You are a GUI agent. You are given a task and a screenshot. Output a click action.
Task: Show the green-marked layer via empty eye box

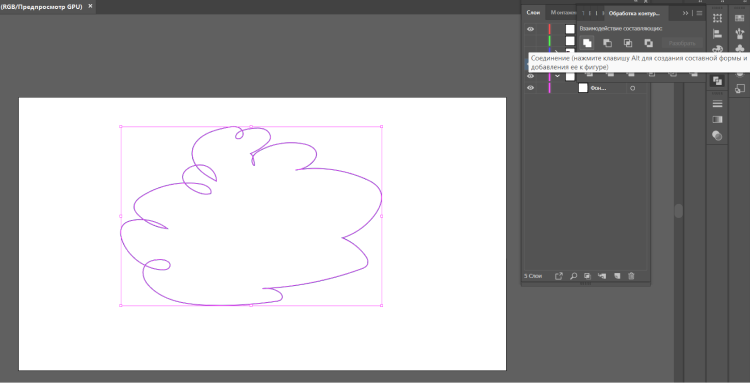530,41
